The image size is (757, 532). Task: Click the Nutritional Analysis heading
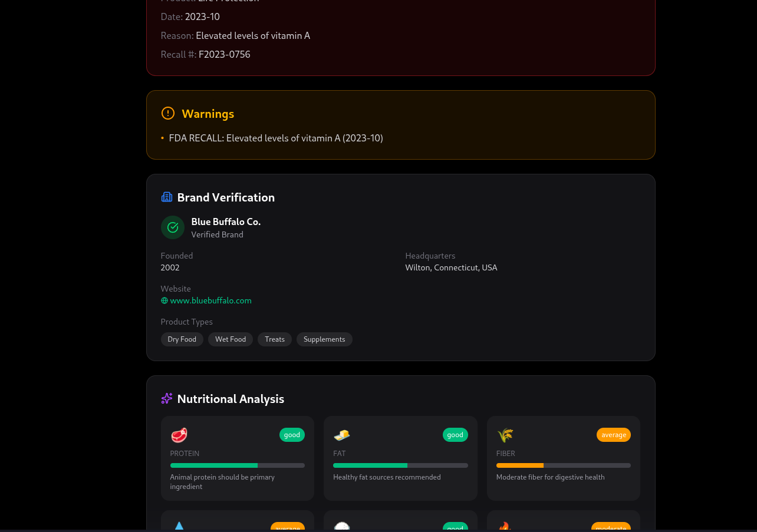click(231, 399)
